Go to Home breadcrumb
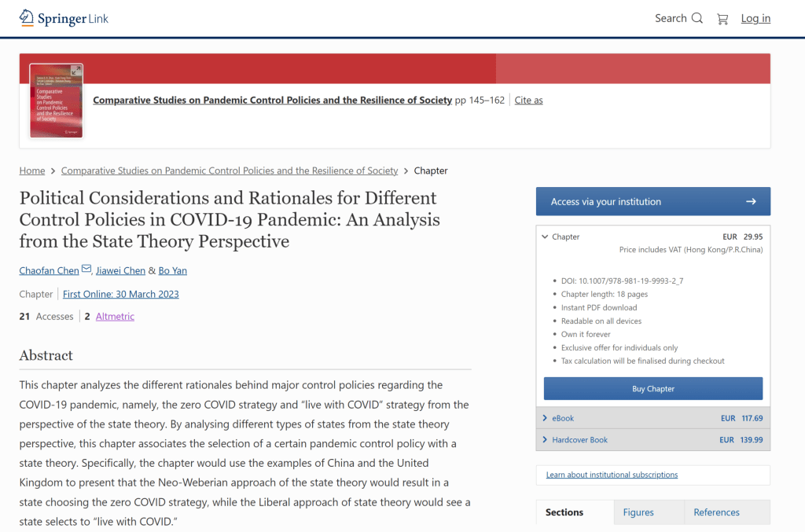Screen dimensions: 805x532 [32, 171]
